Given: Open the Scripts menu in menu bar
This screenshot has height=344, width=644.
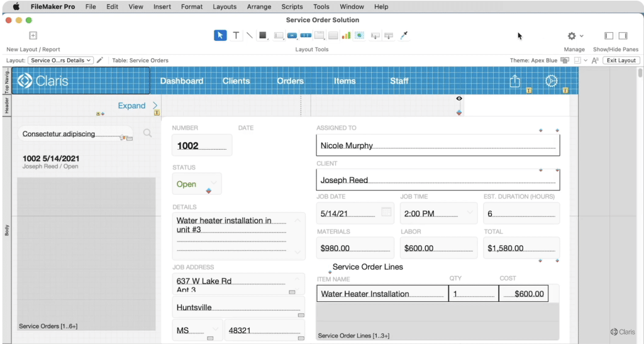Looking at the screenshot, I should click(x=292, y=7).
